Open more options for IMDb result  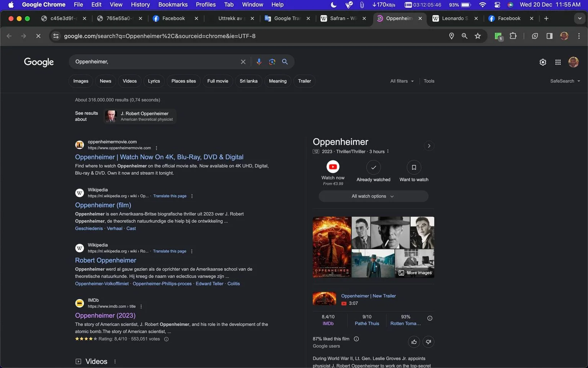click(x=141, y=307)
